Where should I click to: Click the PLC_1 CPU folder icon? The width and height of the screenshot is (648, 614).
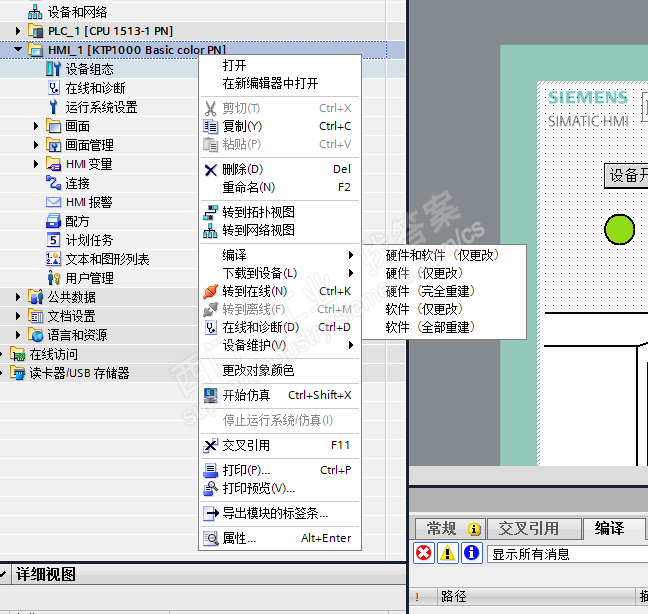tap(35, 31)
